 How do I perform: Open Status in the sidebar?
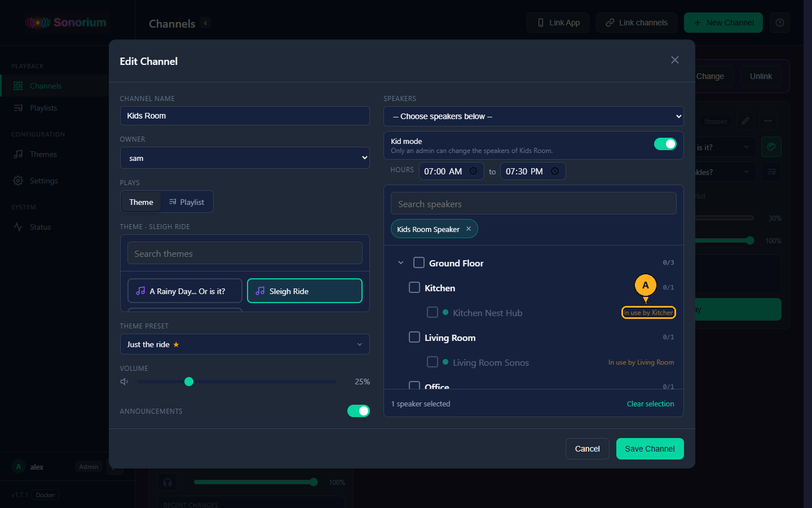coord(54,227)
